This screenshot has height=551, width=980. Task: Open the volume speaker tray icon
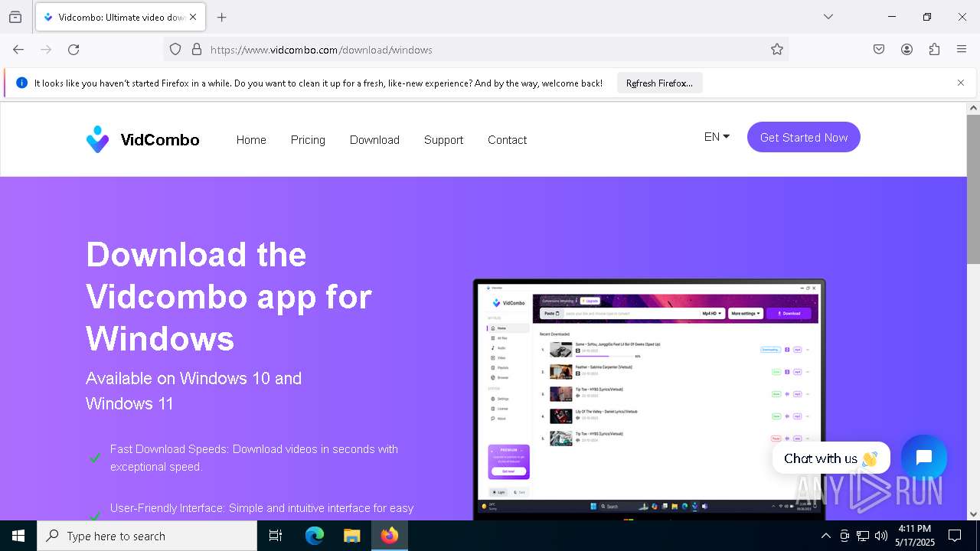pos(881,536)
